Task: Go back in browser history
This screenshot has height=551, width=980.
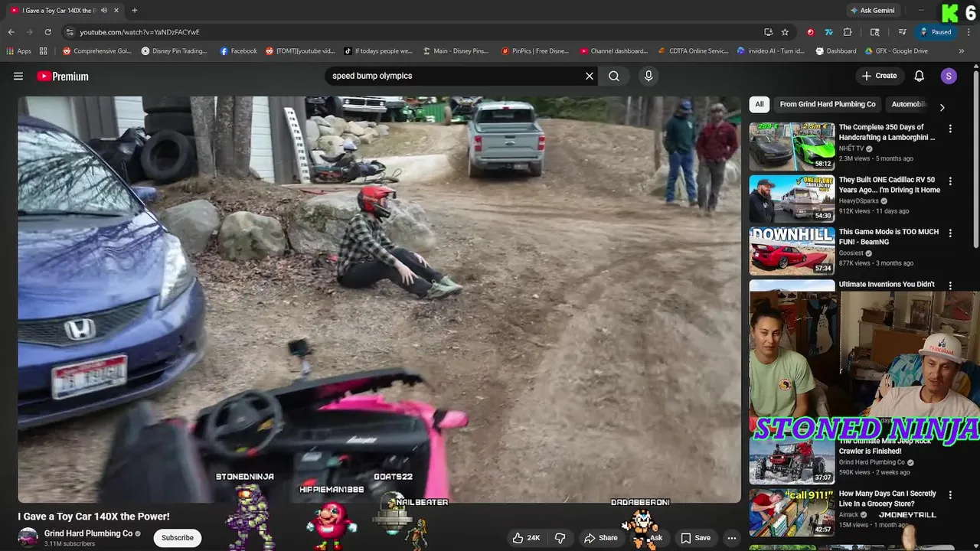Action: pyautogui.click(x=11, y=32)
